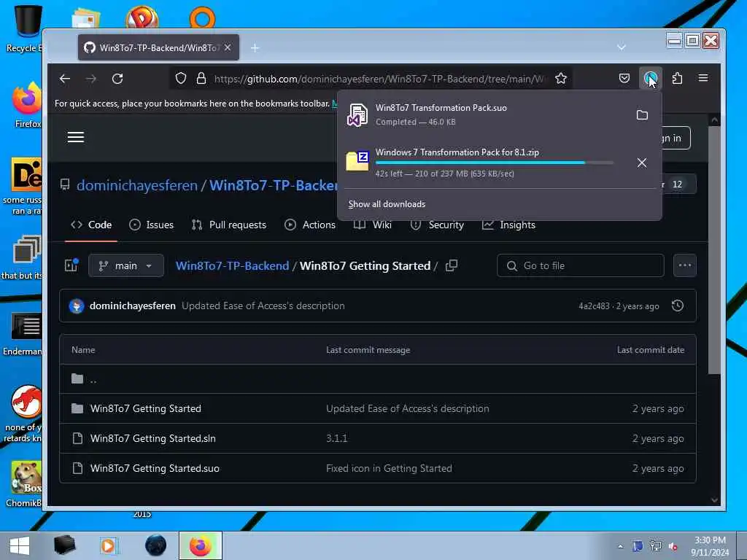Open the black box taskbar icon
The image size is (747, 560).
point(64,545)
